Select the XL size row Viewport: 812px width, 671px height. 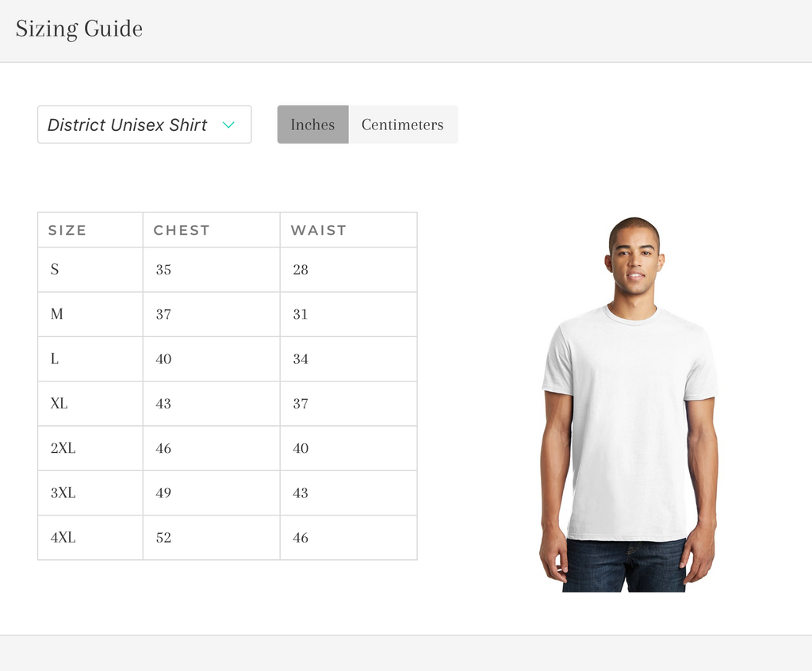tap(59, 404)
